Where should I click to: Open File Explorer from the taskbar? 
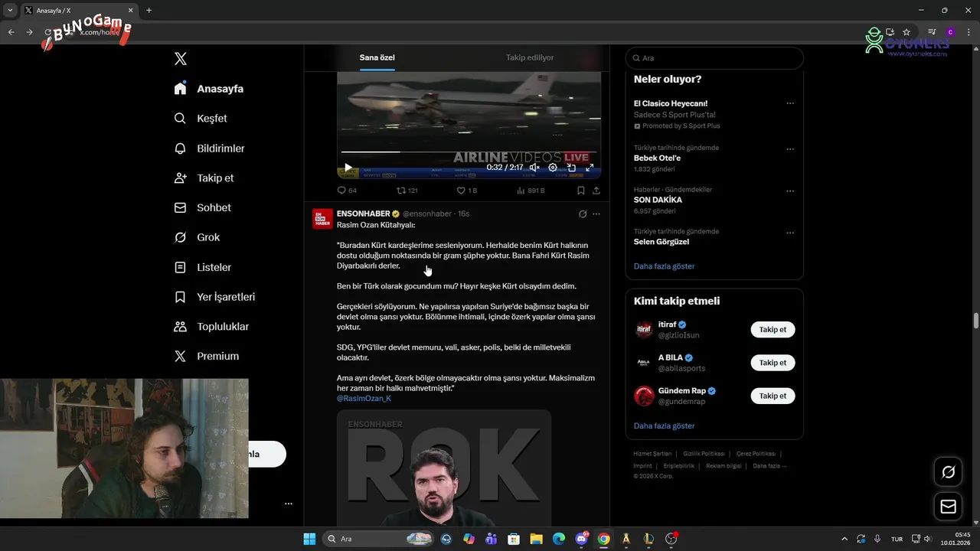(x=536, y=539)
